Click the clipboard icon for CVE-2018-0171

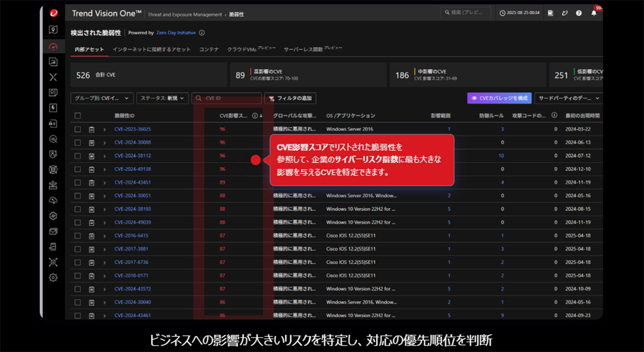(91, 276)
